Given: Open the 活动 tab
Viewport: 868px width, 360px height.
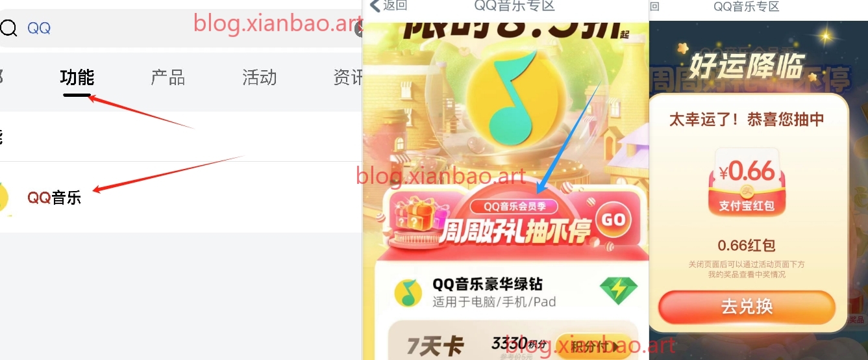Looking at the screenshot, I should click(259, 78).
